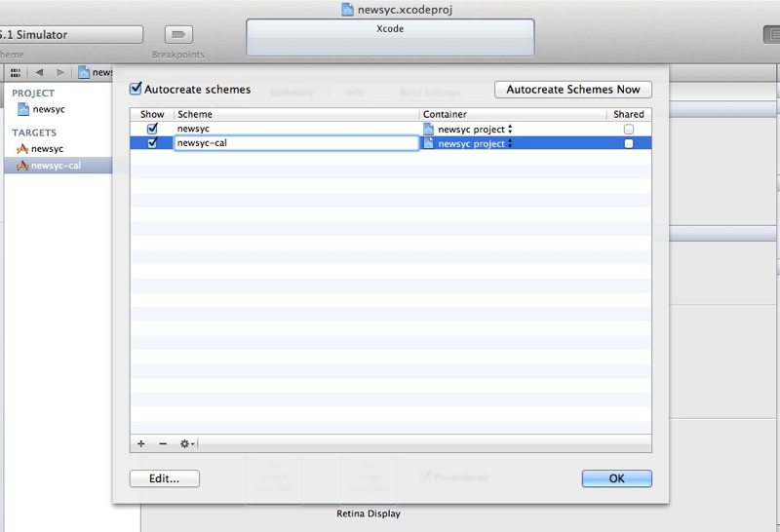Viewport: 780px width, 532px height.
Task: Click the Autocreate Schemes Now button
Action: 573,90
